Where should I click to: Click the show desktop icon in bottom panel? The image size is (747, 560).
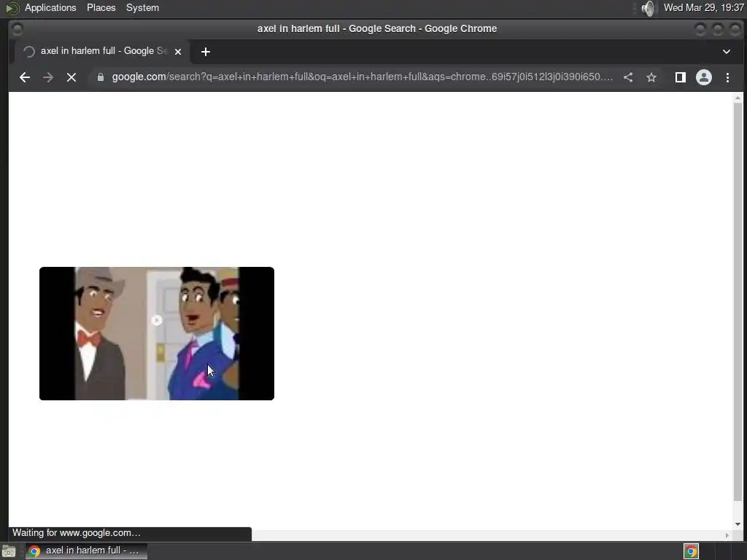coord(9,551)
